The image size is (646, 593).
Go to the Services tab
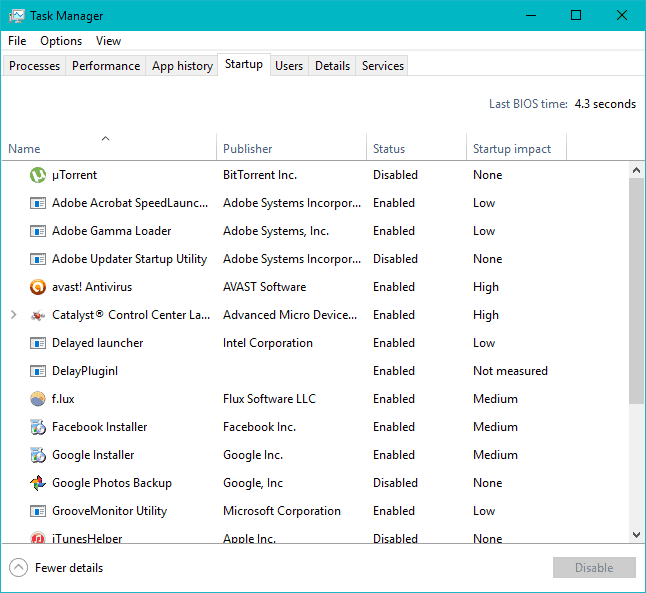click(383, 66)
